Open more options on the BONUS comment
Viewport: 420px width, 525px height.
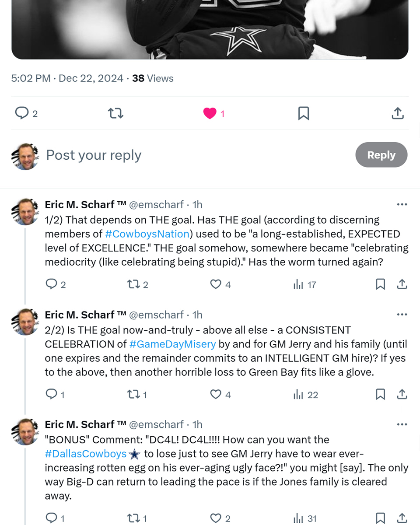(402, 424)
